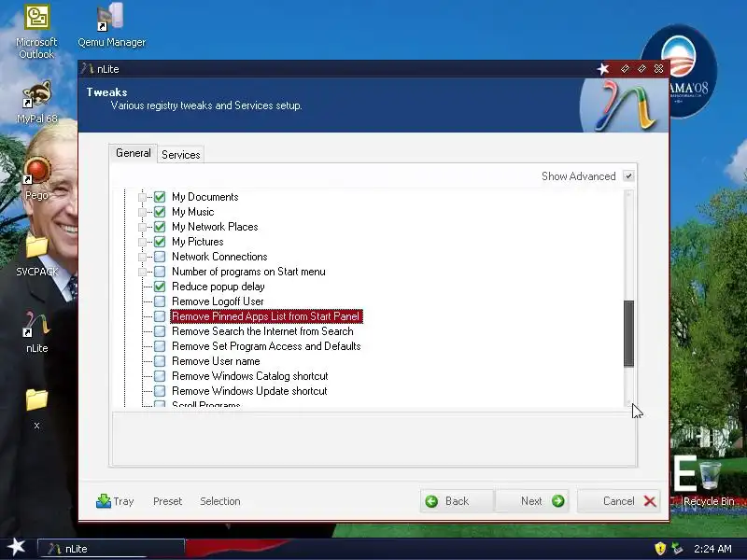This screenshot has height=560, width=747.
Task: Expand My Pictures tree node
Action: pos(142,242)
